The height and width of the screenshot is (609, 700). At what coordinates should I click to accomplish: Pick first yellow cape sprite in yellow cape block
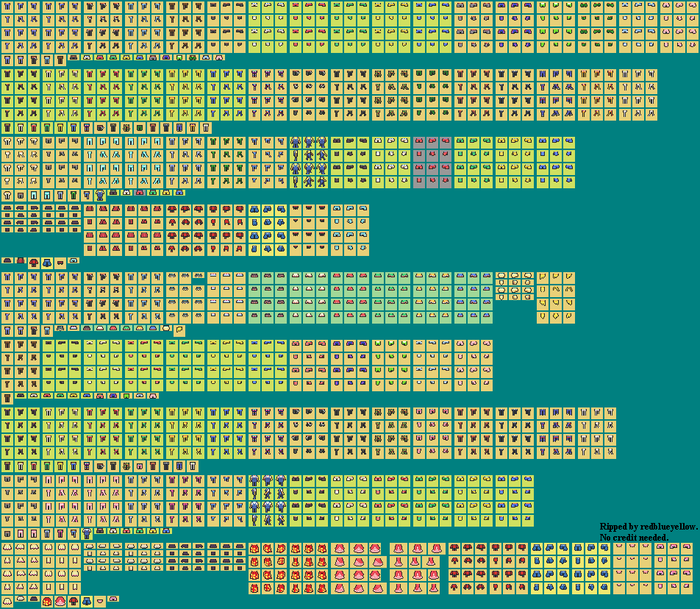click(543, 277)
